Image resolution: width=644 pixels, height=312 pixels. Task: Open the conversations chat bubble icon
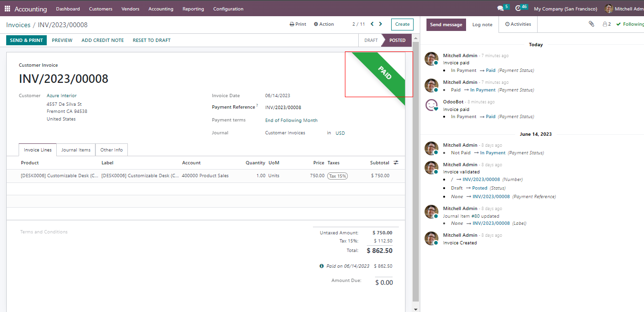coord(500,9)
